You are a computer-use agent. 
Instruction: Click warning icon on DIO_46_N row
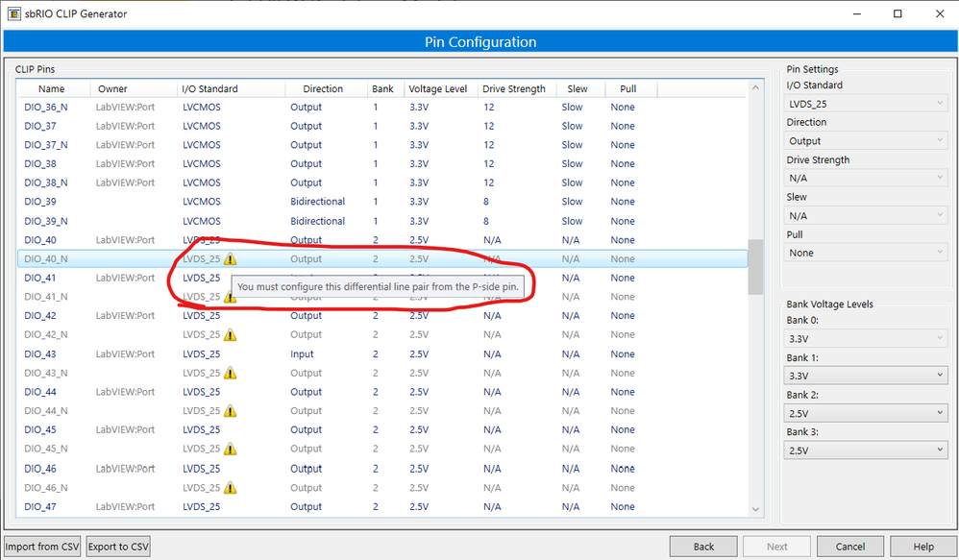click(230, 488)
